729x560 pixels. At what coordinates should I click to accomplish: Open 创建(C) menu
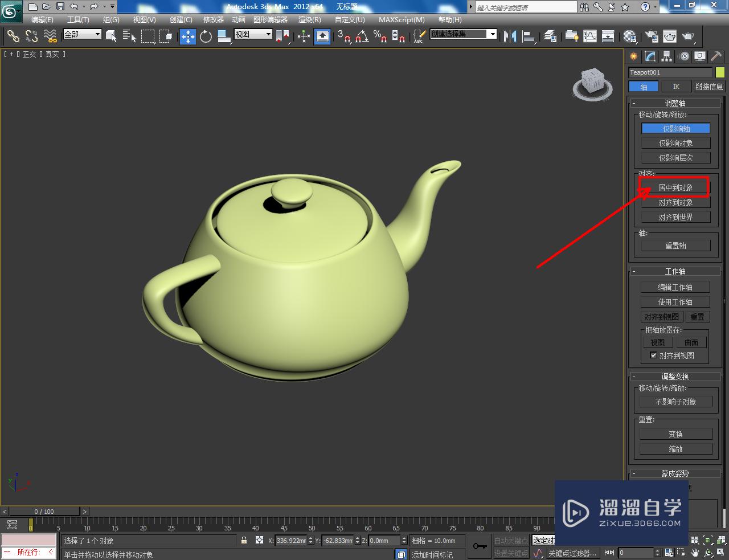coord(181,19)
